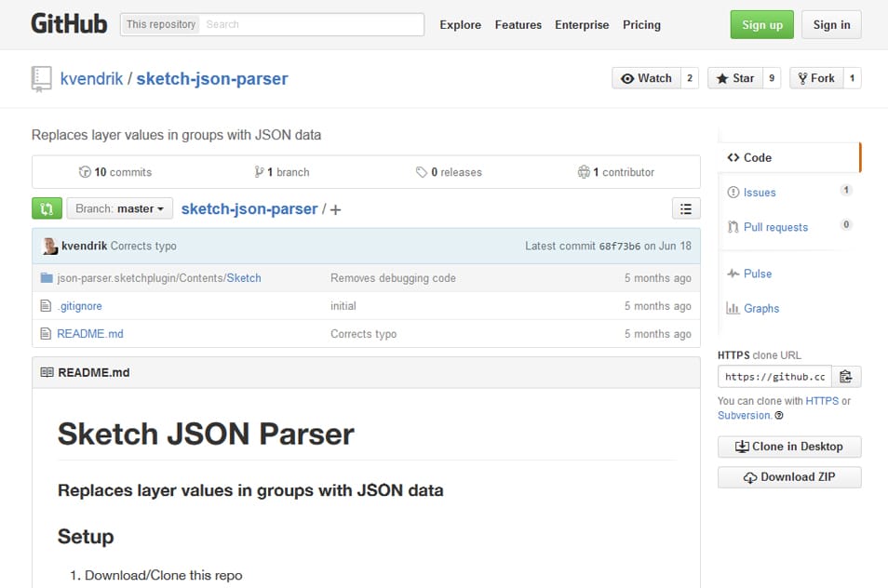
Task: Open the json-parser.sketchplugin/Contents/Sketch folder
Action: 159,278
